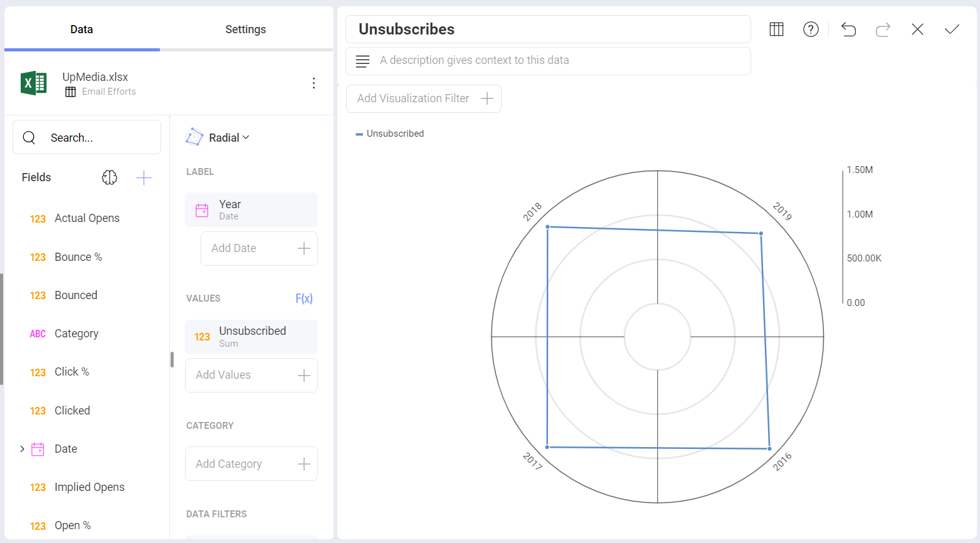The height and width of the screenshot is (543, 980).
Task: Add a new calculated field
Action: pos(144,177)
